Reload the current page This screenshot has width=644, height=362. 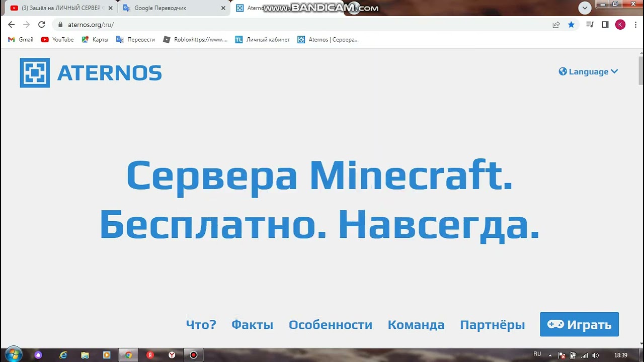[x=42, y=25]
